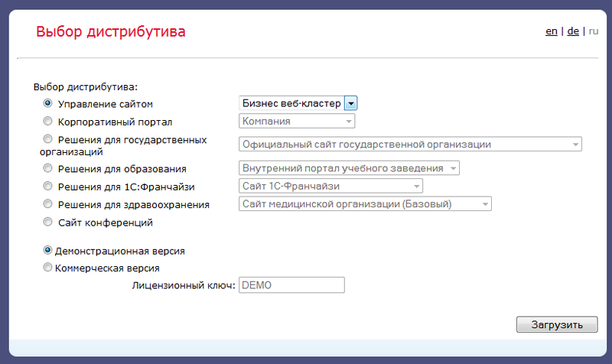Viewport: 612px width, 364px height.
Task: Expand the Сайт 1С-Франчайзи dropdown
Action: point(330,186)
